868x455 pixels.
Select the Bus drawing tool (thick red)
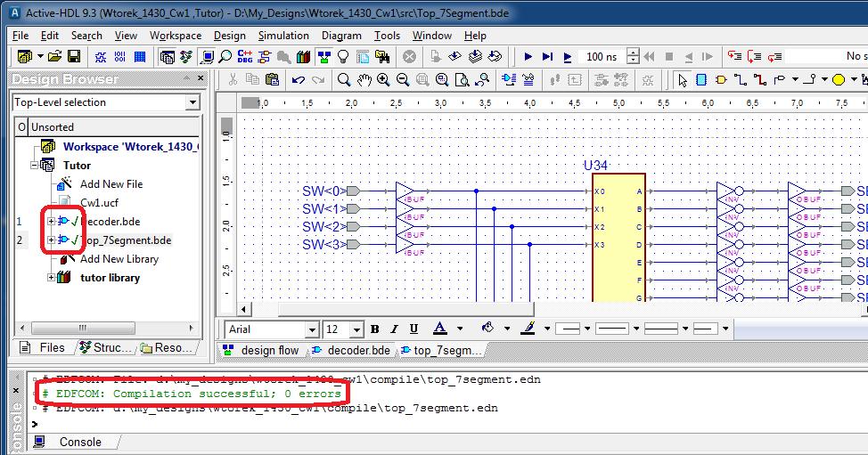(x=760, y=80)
